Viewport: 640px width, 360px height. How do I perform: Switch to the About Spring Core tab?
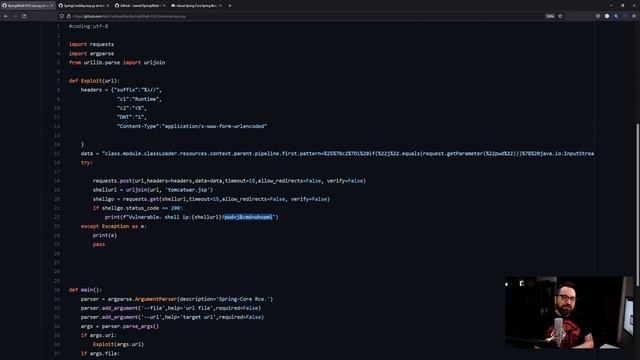pos(196,6)
